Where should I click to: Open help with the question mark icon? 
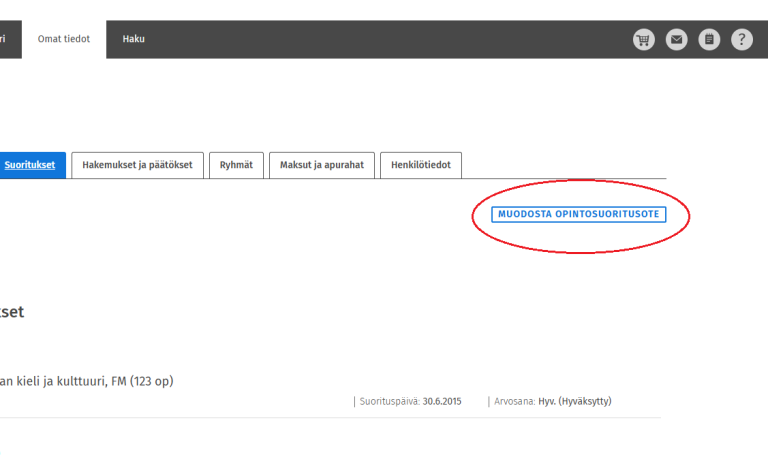click(x=741, y=40)
